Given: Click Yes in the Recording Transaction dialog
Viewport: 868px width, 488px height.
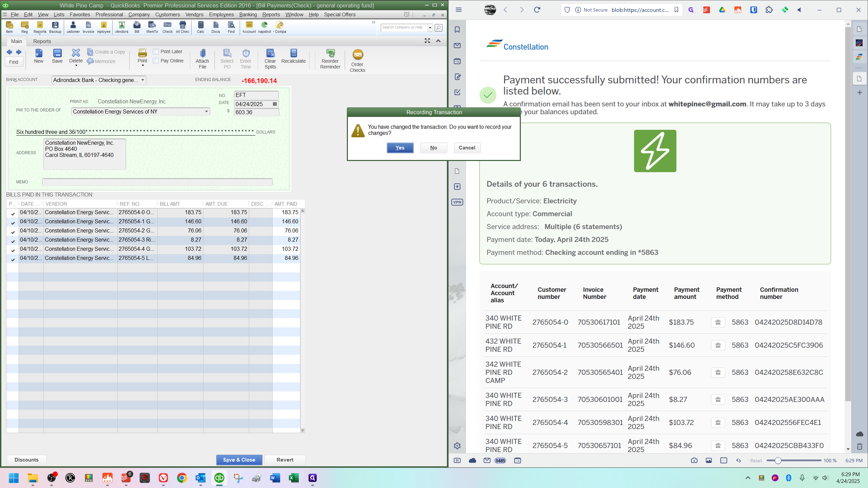Looking at the screenshot, I should 400,148.
